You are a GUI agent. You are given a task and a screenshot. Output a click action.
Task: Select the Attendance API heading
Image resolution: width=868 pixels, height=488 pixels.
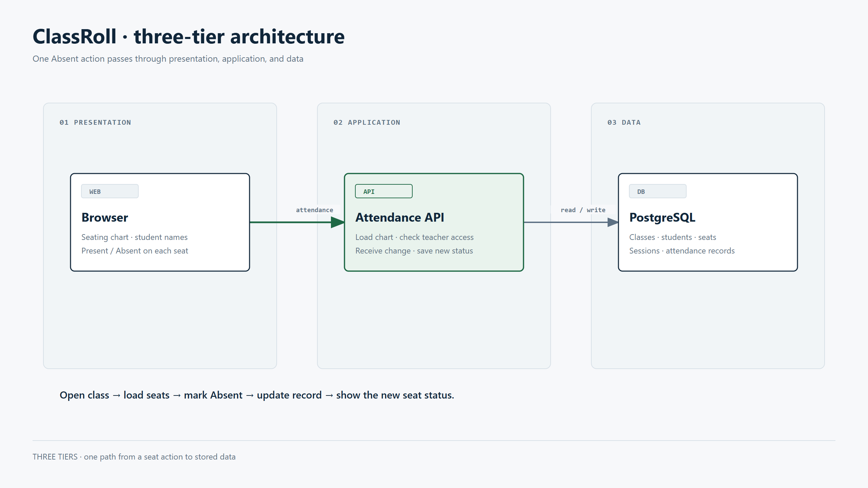tap(400, 217)
